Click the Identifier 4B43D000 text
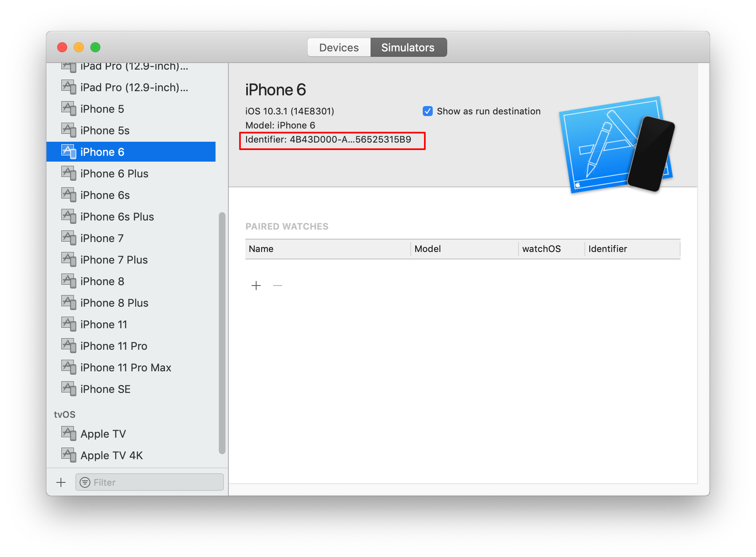Screen dimensions: 756x557 328,140
